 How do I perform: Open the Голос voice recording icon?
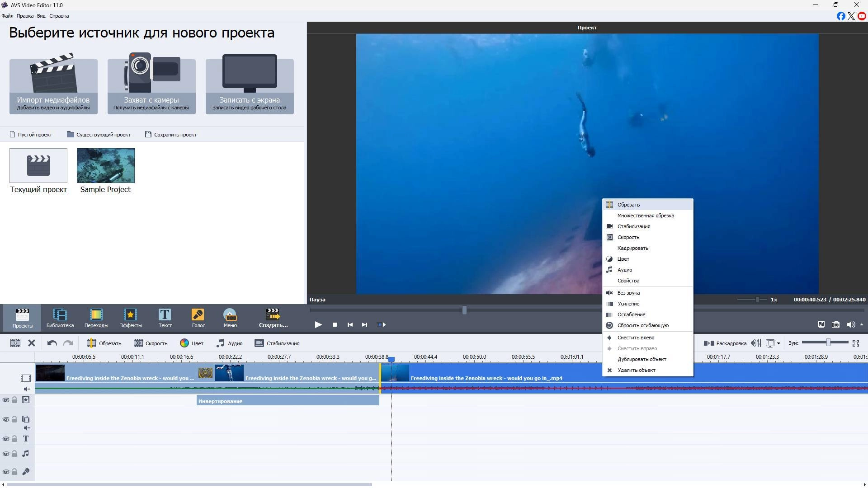click(x=198, y=318)
